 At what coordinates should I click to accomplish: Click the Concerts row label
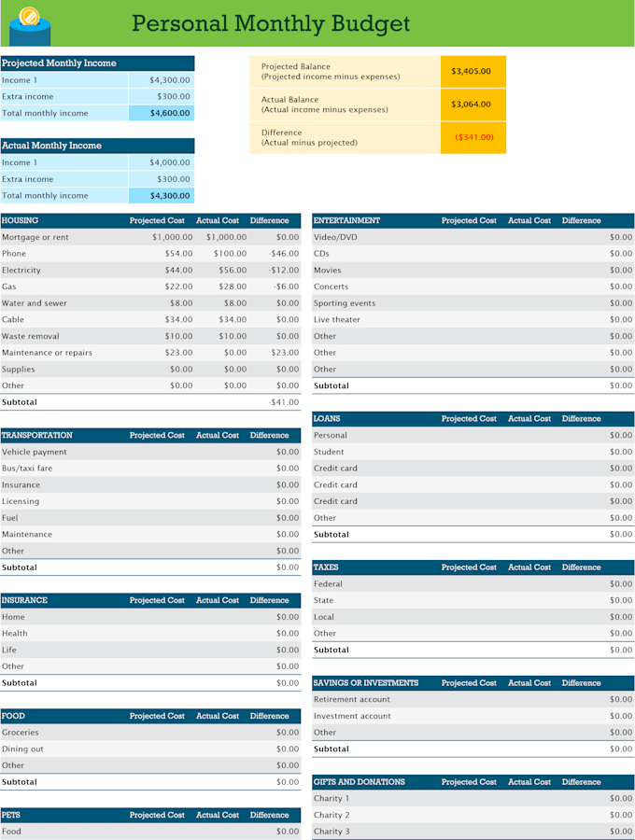pos(332,287)
